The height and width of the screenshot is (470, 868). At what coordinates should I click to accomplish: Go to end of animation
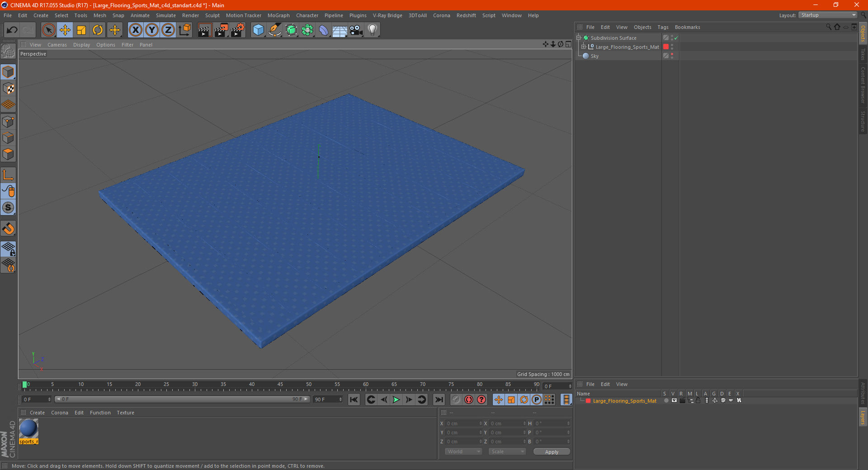tap(439, 399)
